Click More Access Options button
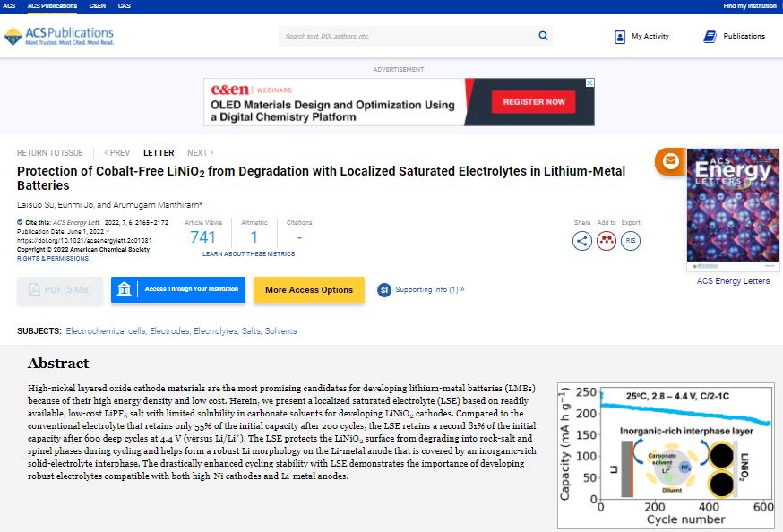The width and height of the screenshot is (783, 532). [309, 289]
